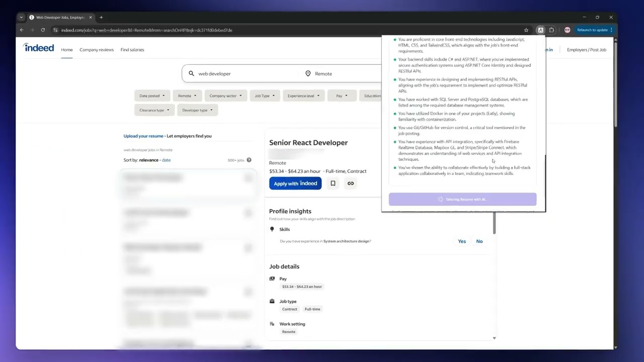
Task: Copy link to the job posting
Action: 351,184
